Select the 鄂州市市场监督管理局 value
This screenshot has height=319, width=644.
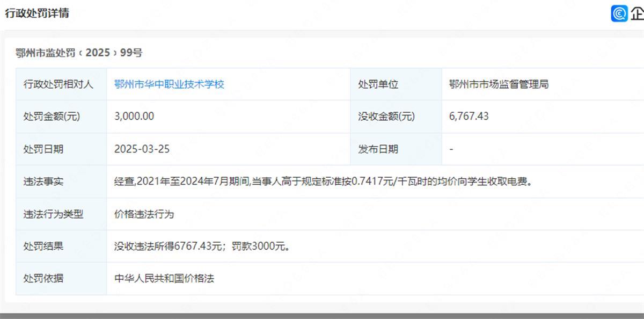pyautogui.click(x=499, y=84)
